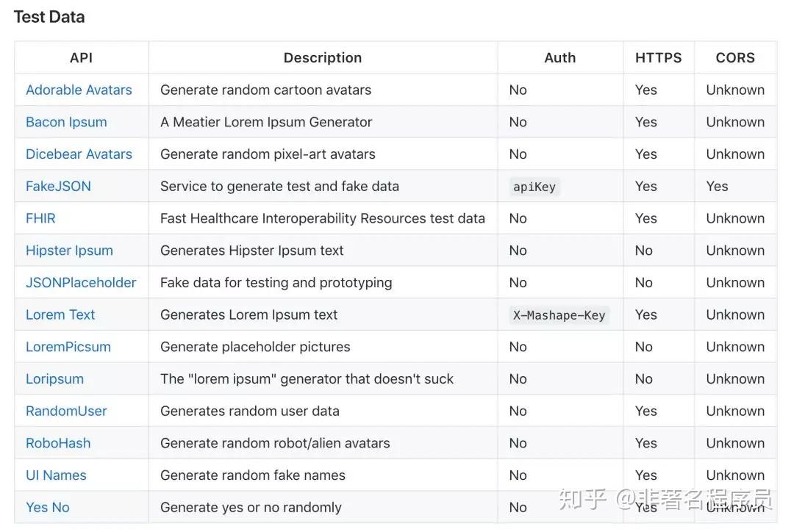Open the Adorable Avatars link
The height and width of the screenshot is (532, 794).
pos(79,90)
